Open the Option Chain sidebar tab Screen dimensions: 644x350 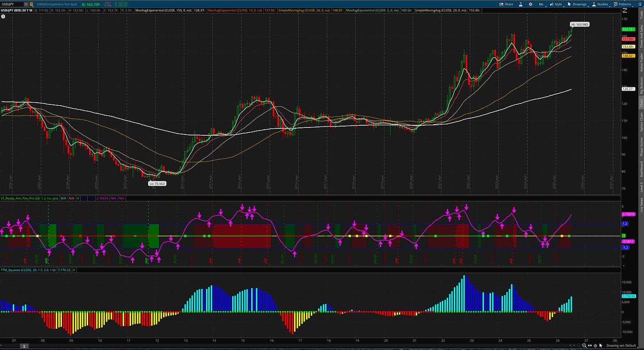[641, 122]
